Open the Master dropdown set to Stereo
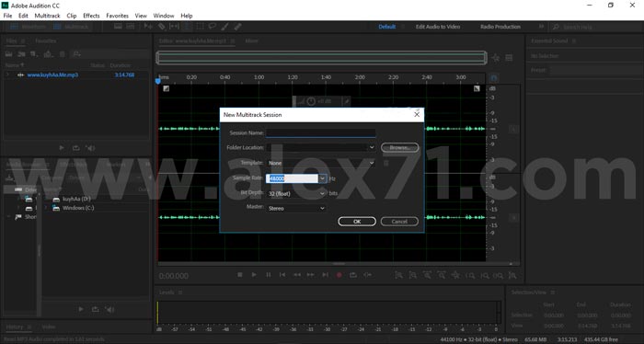The width and height of the screenshot is (644, 344). [x=322, y=208]
